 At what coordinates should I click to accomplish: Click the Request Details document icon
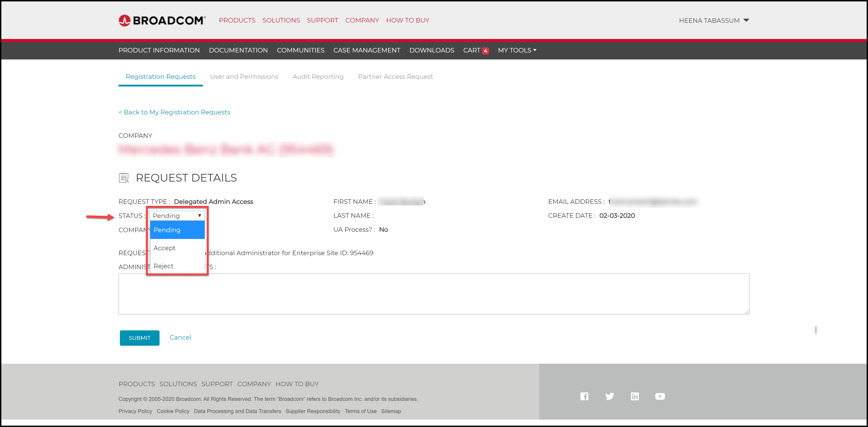click(x=124, y=177)
